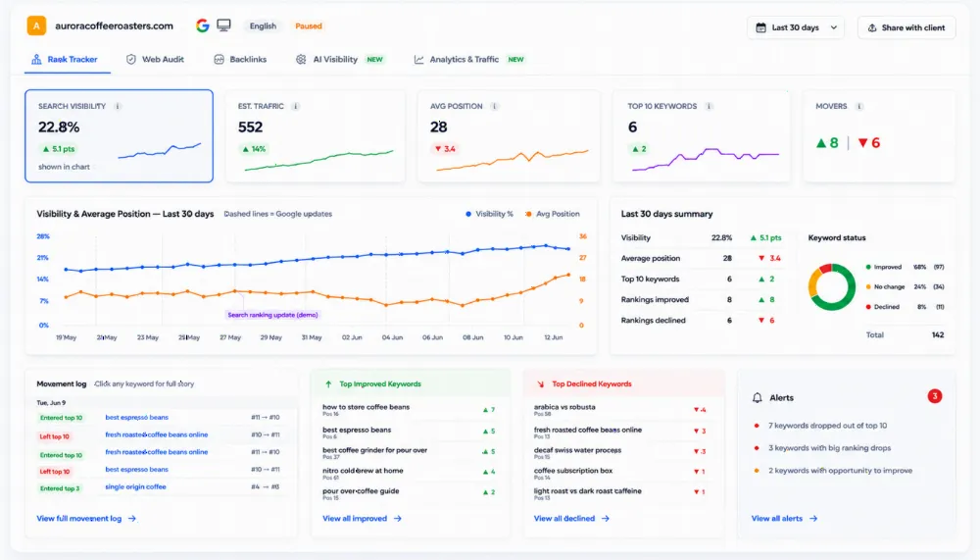Switch to the AI Visibility tab
Image resolution: width=980 pixels, height=560 pixels.
point(339,60)
